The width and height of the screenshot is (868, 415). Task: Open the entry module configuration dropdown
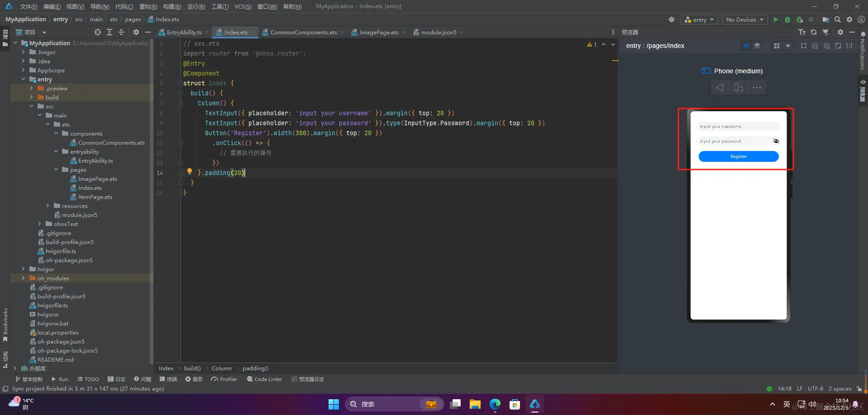click(x=699, y=19)
